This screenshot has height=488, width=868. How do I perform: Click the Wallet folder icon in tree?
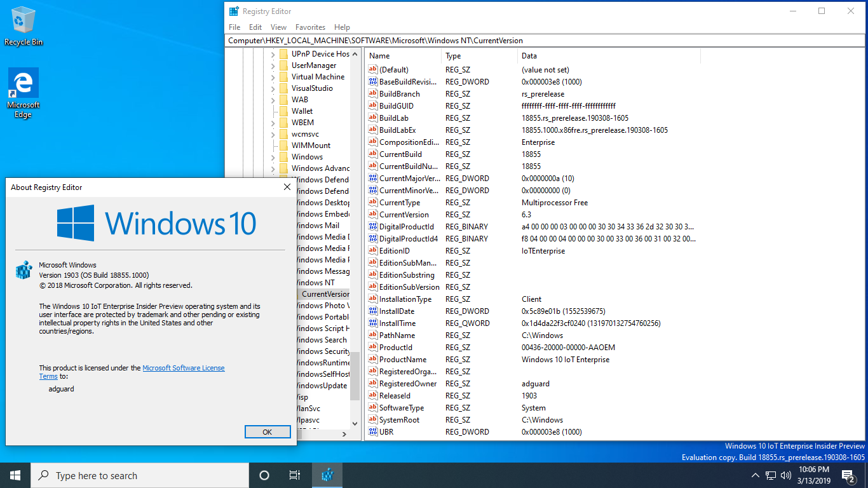click(x=283, y=111)
